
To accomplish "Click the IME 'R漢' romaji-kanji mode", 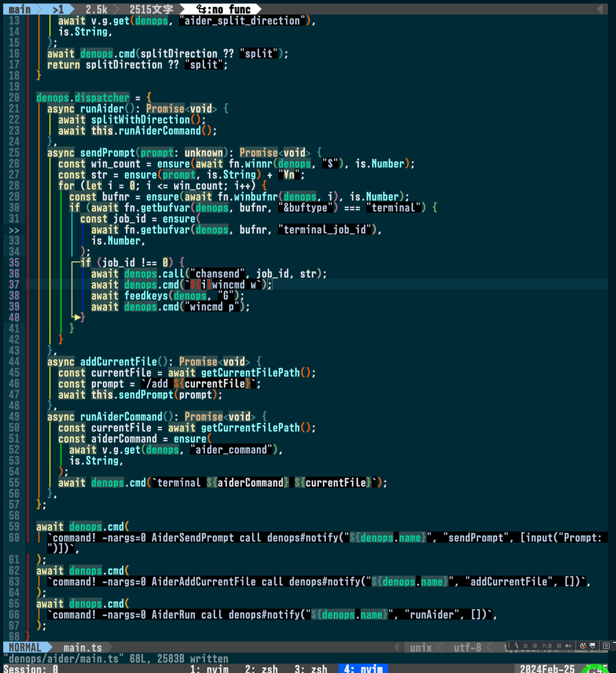I will [547, 645].
